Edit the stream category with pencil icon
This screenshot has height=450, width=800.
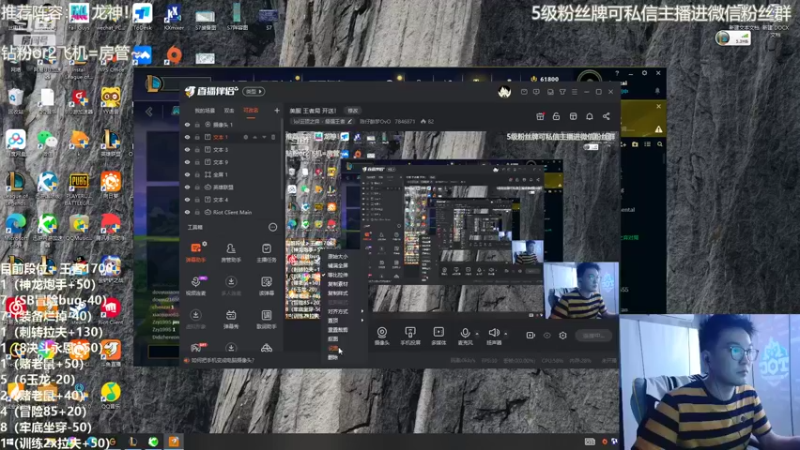(x=350, y=121)
